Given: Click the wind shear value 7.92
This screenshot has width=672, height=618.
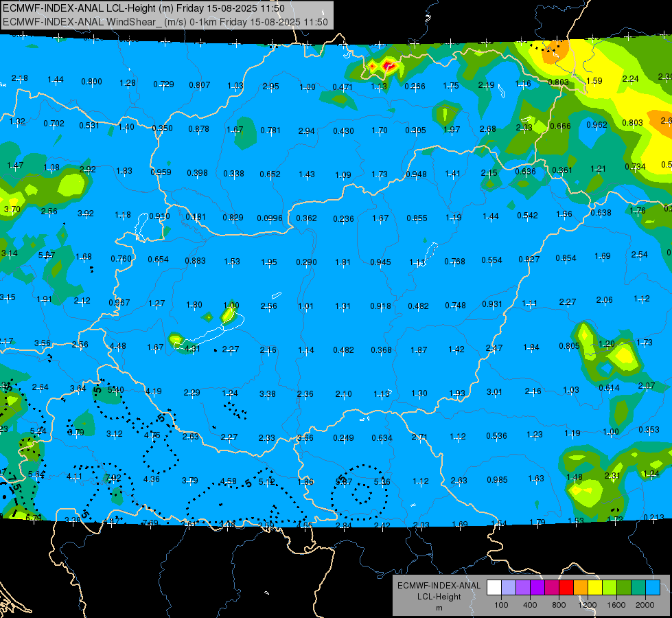Looking at the screenshot, I should pyautogui.click(x=113, y=477).
